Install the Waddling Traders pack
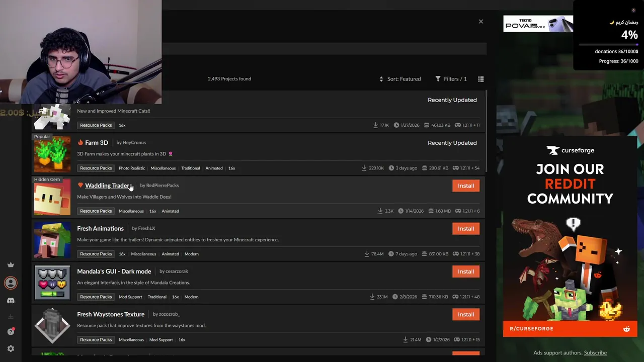 point(466,186)
